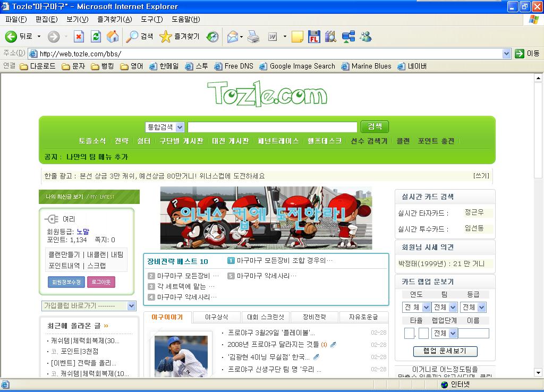
Task: Open the Free DNS favorite link
Action: [234, 66]
